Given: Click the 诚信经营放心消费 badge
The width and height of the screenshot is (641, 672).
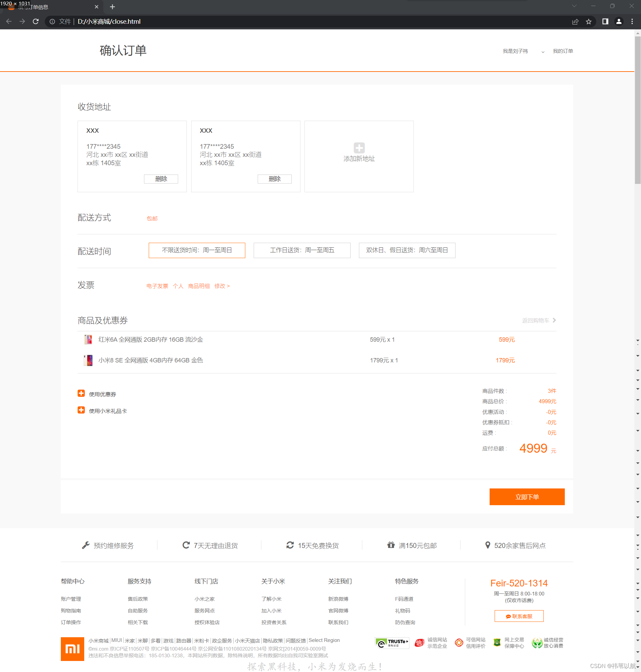Looking at the screenshot, I should point(547,643).
